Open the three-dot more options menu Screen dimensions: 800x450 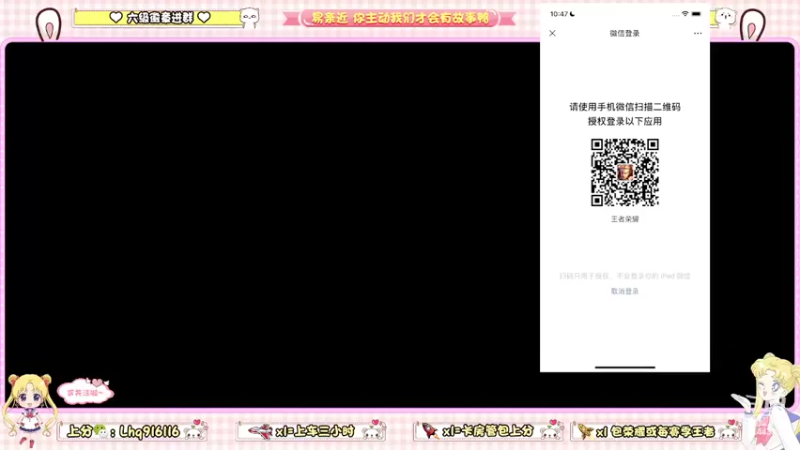tap(697, 33)
